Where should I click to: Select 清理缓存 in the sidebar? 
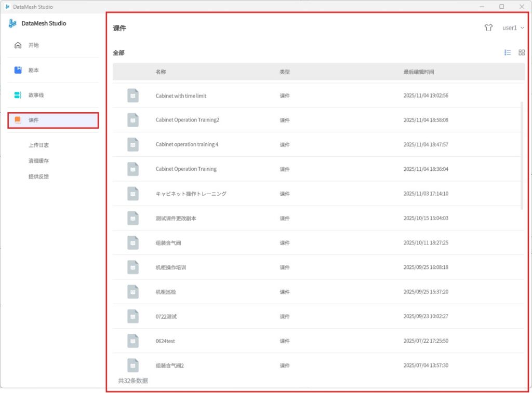pyautogui.click(x=38, y=161)
